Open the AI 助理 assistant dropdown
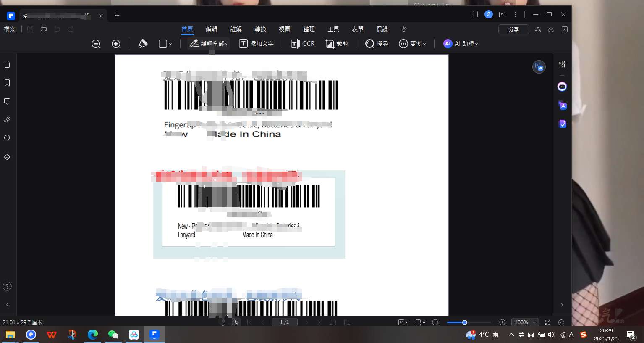This screenshot has height=343, width=644. 461,44
